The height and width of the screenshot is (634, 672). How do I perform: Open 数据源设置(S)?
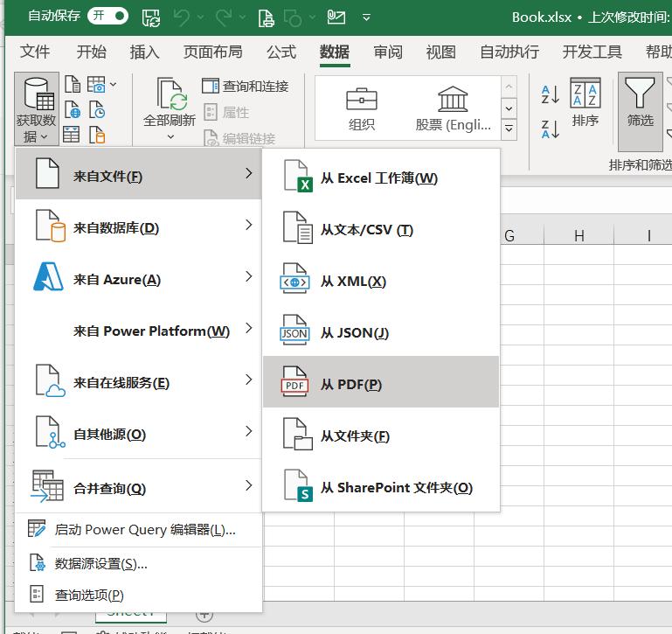138,563
